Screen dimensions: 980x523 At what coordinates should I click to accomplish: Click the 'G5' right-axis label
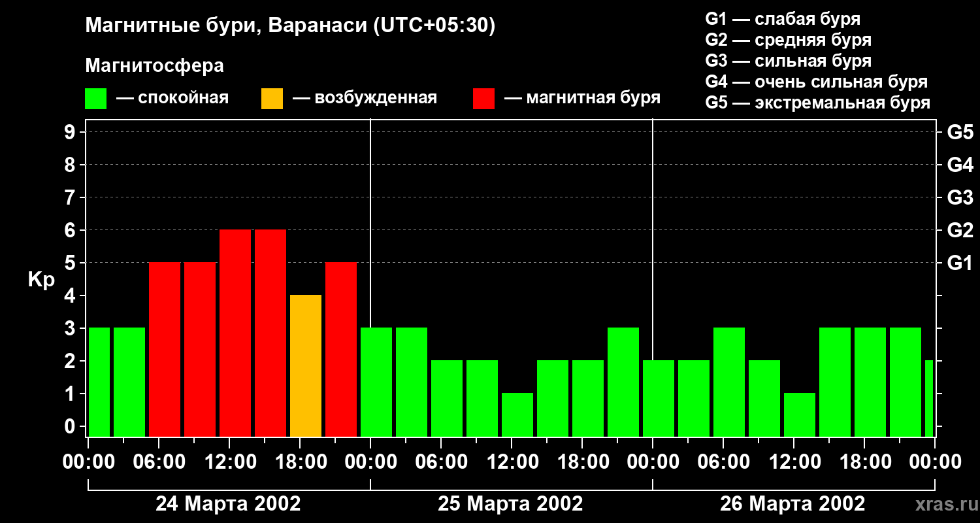click(x=960, y=132)
